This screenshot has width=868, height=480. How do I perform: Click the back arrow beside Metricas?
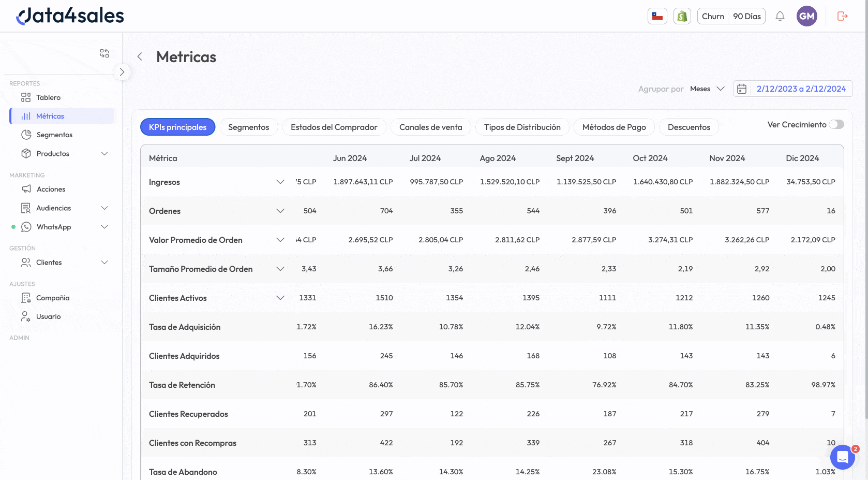pyautogui.click(x=140, y=56)
